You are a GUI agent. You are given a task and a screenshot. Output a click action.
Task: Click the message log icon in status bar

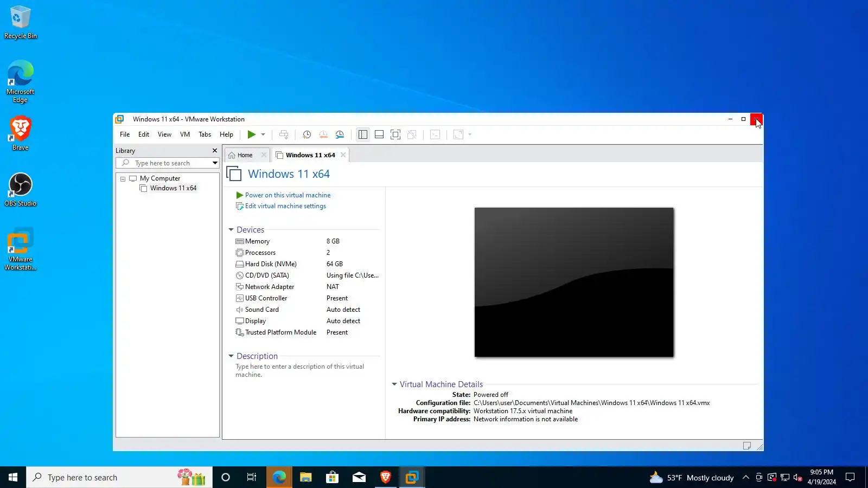[747, 446]
